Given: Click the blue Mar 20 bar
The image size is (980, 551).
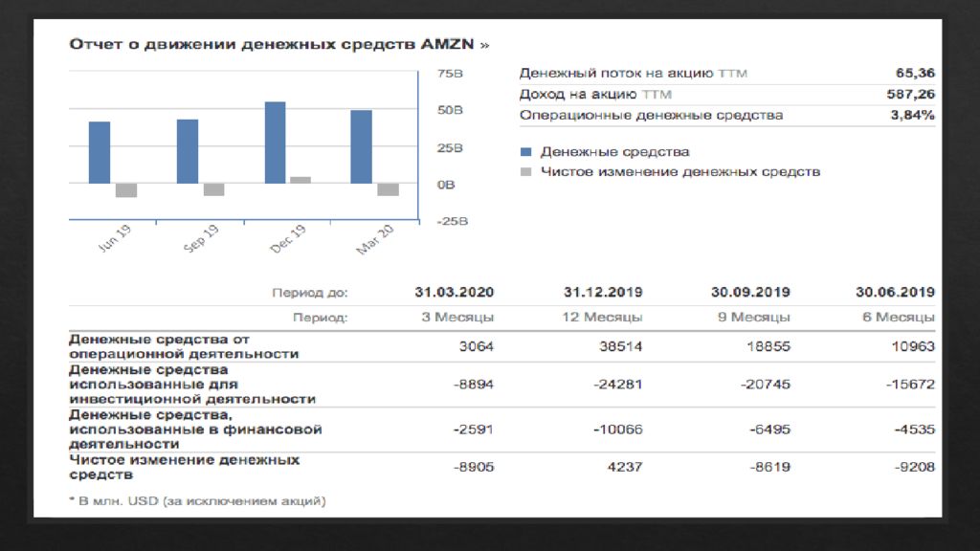Looking at the screenshot, I should tap(361, 146).
